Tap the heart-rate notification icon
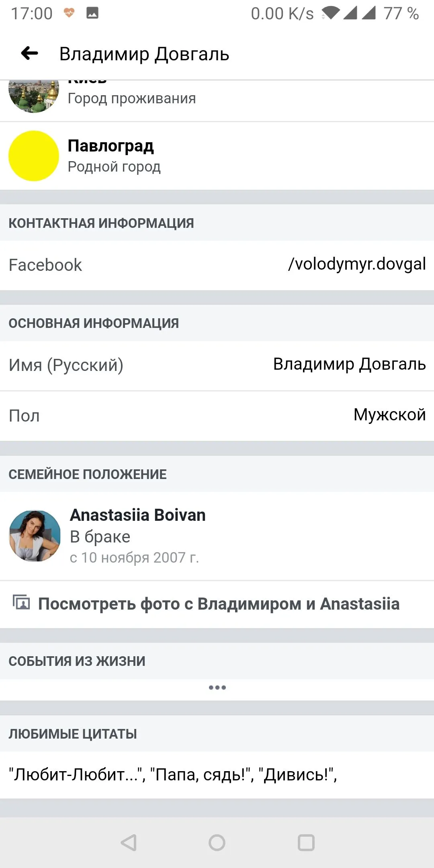434x868 pixels. click(x=69, y=13)
